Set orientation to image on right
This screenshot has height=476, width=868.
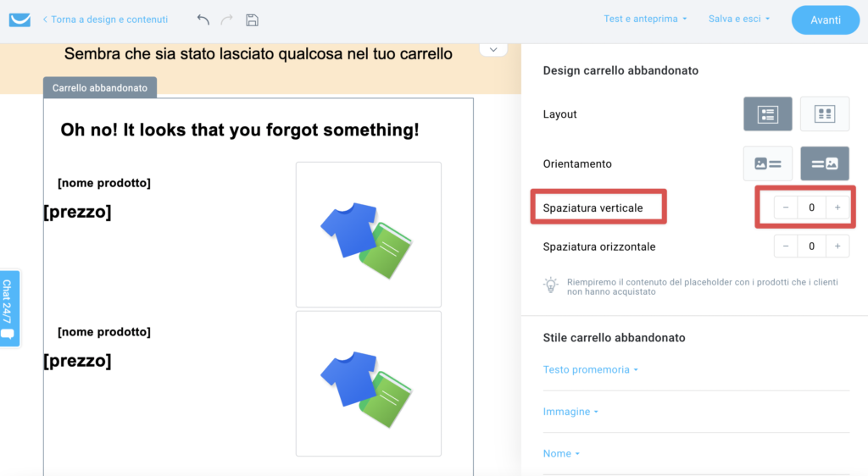824,163
